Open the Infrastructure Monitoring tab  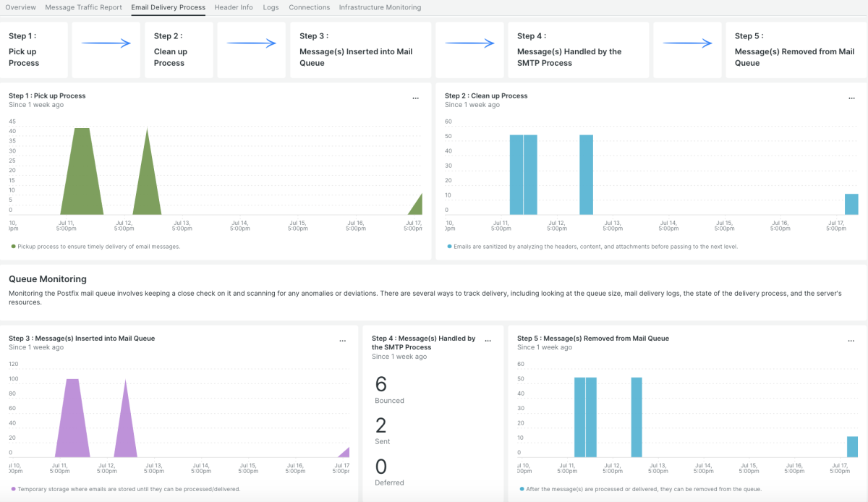coord(380,7)
